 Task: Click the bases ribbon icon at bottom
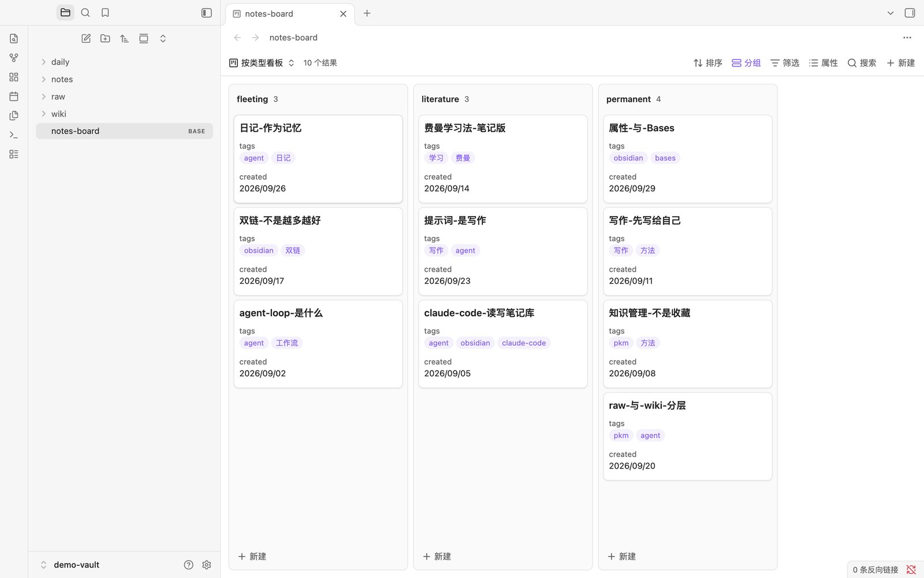14,154
